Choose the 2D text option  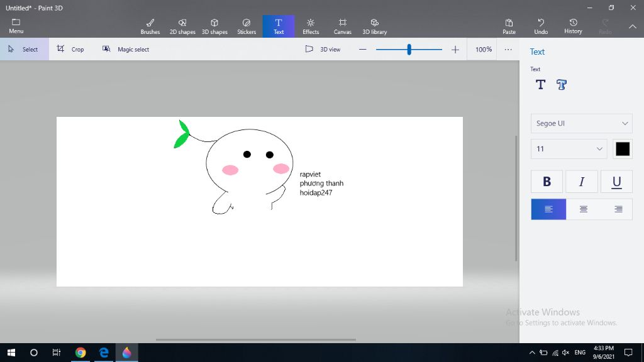tap(540, 85)
